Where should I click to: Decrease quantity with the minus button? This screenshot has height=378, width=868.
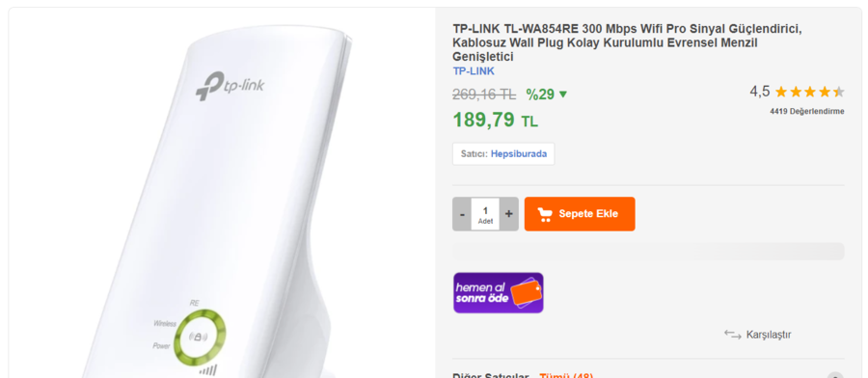pos(462,214)
